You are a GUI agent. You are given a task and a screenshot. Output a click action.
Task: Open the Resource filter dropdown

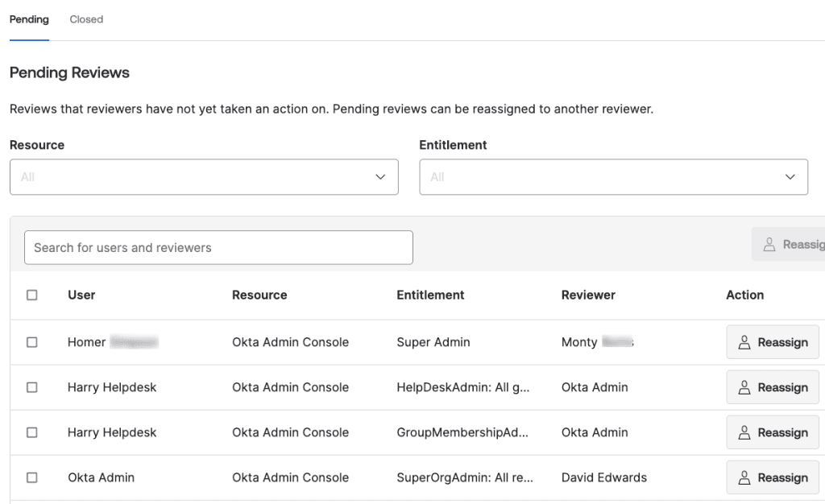(x=204, y=177)
